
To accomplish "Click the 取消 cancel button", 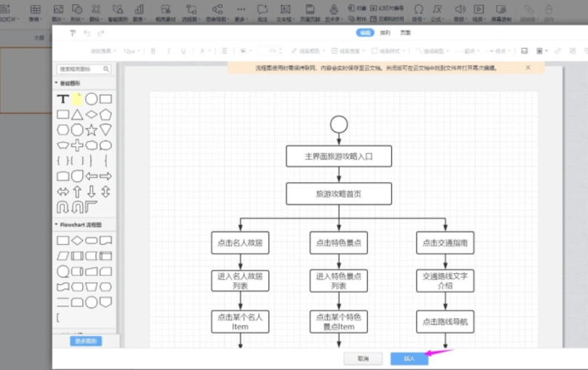I will pos(363,358).
